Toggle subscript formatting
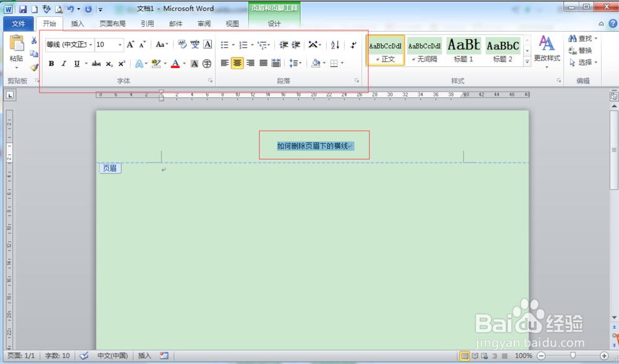 coord(109,64)
